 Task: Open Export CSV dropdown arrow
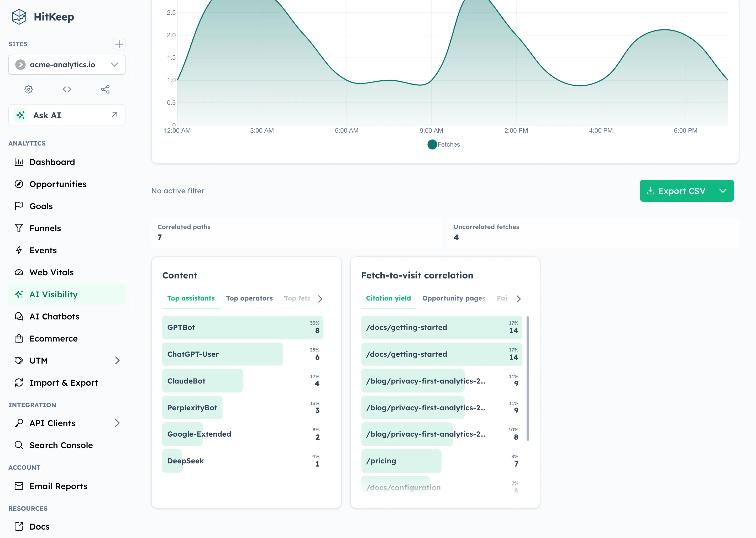(723, 191)
